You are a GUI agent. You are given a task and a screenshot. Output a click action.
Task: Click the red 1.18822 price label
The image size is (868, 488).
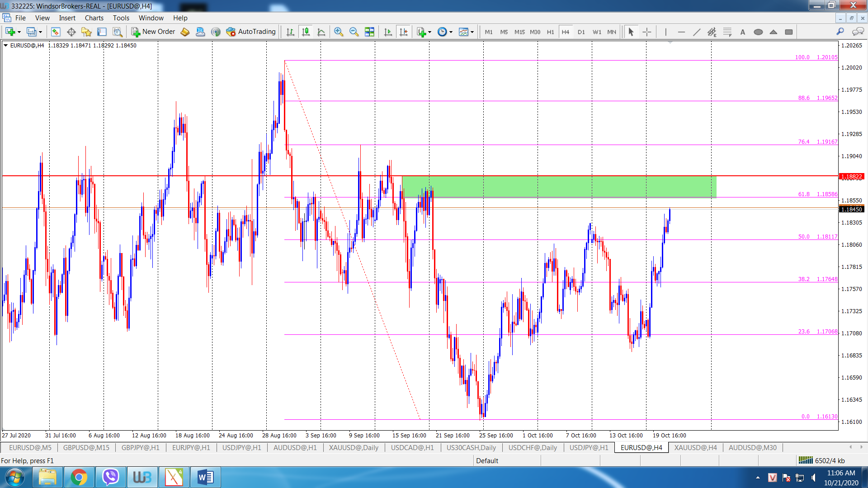pos(851,177)
